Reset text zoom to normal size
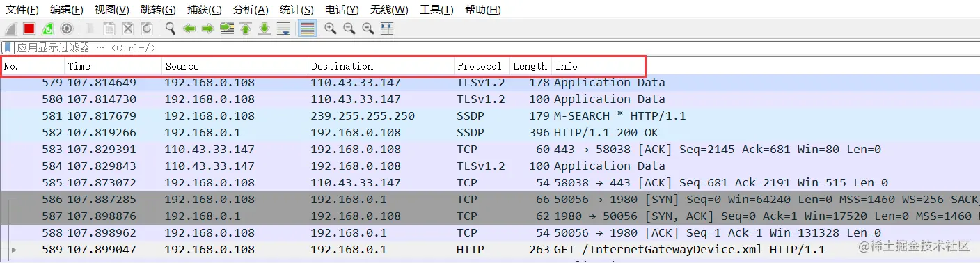The image size is (980, 263). pyautogui.click(x=368, y=29)
